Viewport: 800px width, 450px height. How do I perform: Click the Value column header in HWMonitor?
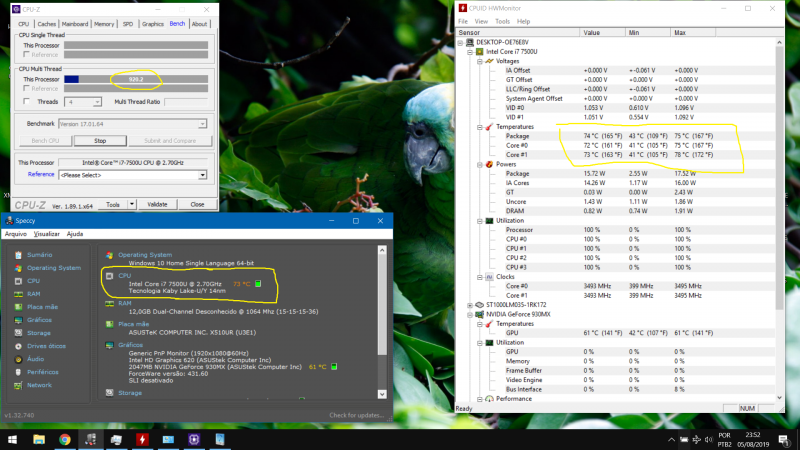[603, 33]
